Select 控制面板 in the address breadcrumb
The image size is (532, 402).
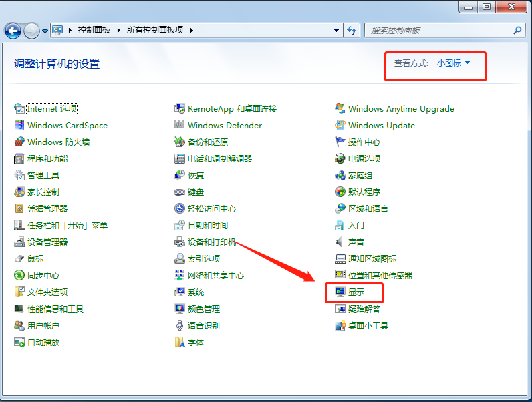[x=94, y=31]
